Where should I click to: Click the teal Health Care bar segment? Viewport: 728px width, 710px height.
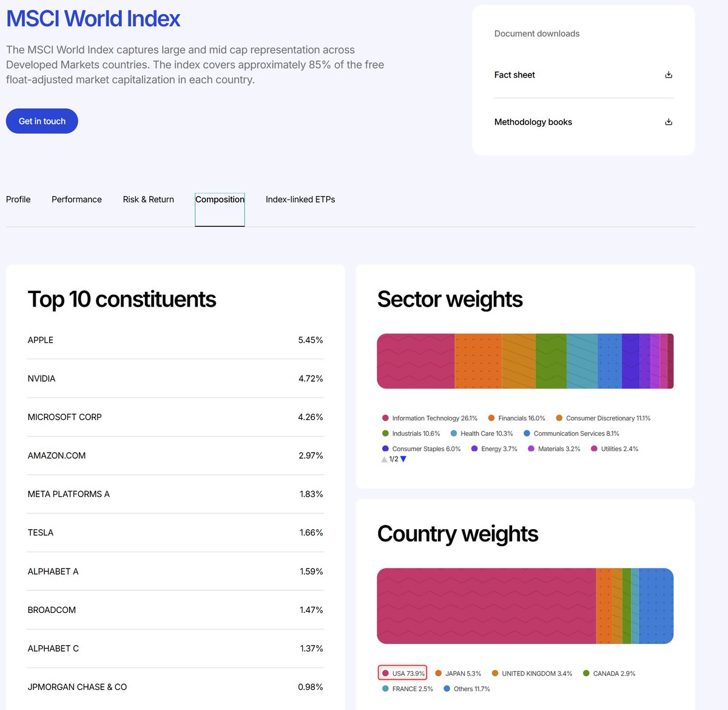tap(582, 361)
